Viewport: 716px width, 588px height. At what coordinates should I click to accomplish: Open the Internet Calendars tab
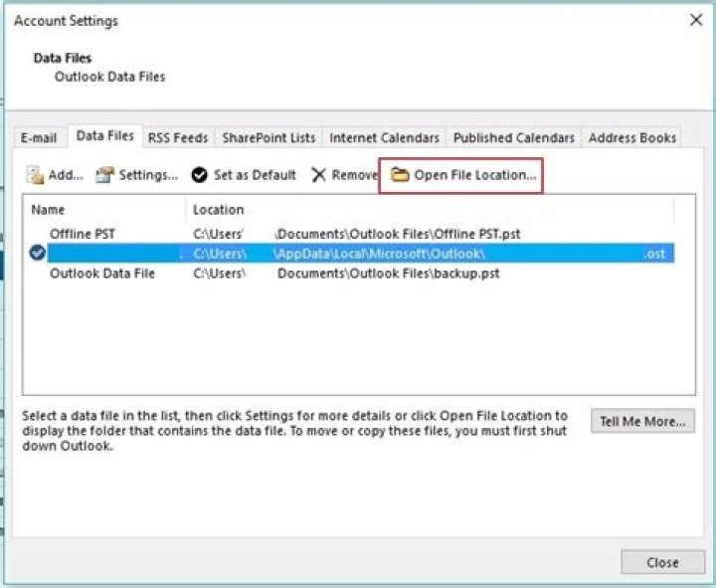pos(384,137)
